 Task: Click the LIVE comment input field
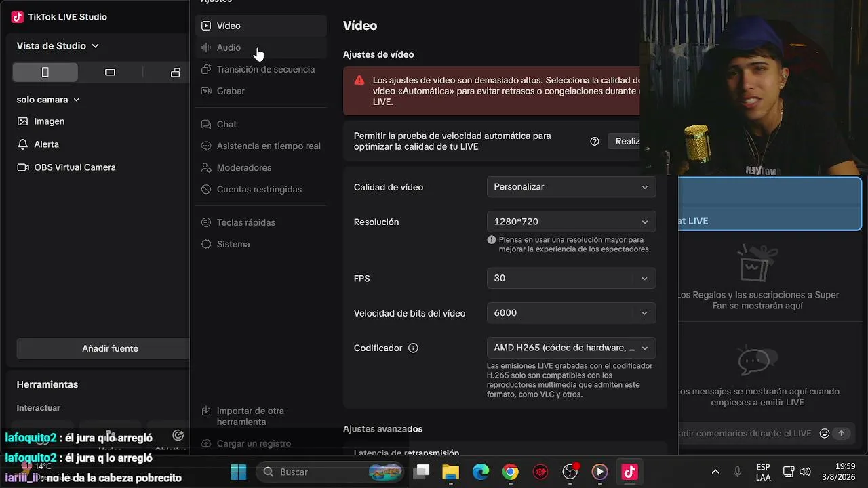(x=746, y=433)
